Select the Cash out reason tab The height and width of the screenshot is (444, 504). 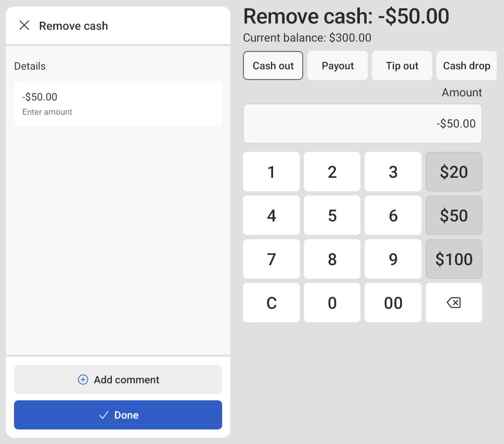click(273, 66)
